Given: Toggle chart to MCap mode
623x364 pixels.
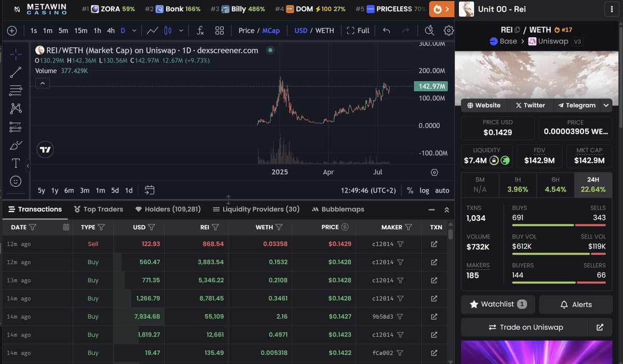Looking at the screenshot, I should [271, 31].
